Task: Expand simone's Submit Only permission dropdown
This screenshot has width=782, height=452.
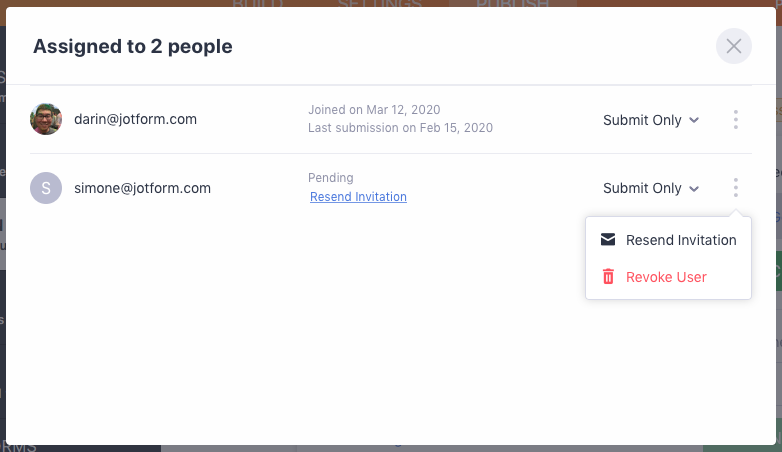Action: click(x=651, y=188)
